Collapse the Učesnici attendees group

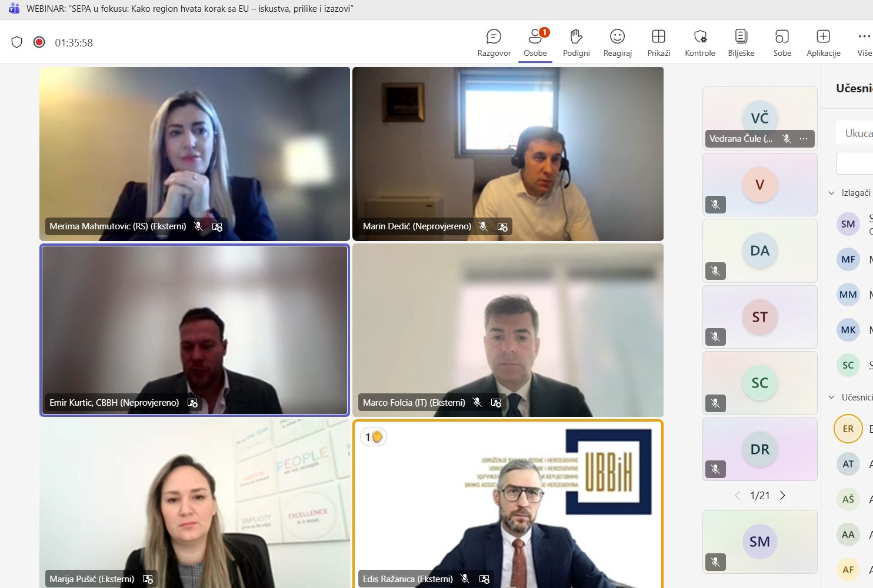[832, 397]
